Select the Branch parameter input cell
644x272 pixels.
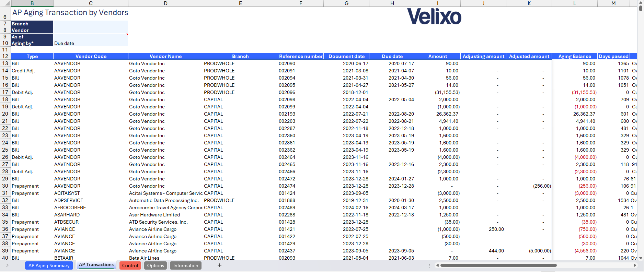tap(91, 24)
